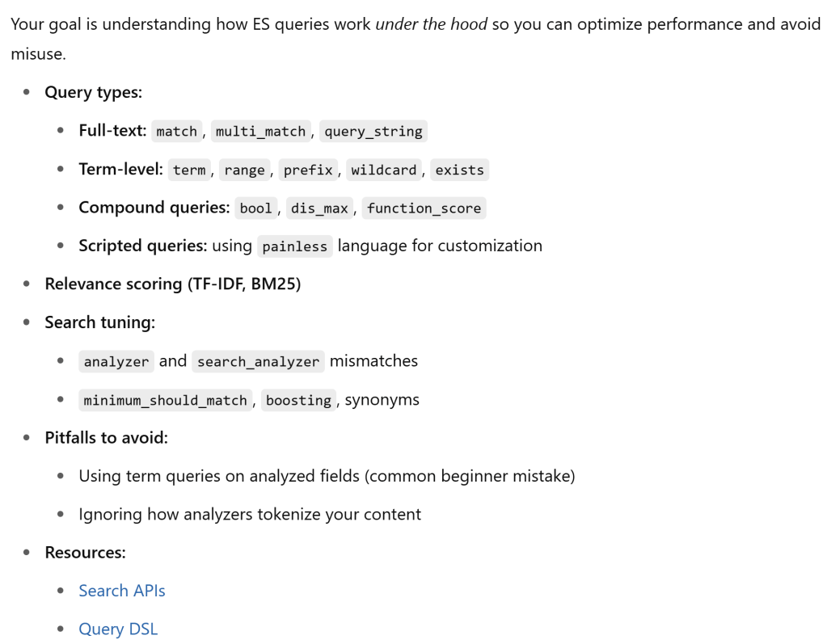Click the "Relevance scoring (TF-IDF, BM25)" bullet
This screenshot has height=644, width=827.
click(x=172, y=284)
